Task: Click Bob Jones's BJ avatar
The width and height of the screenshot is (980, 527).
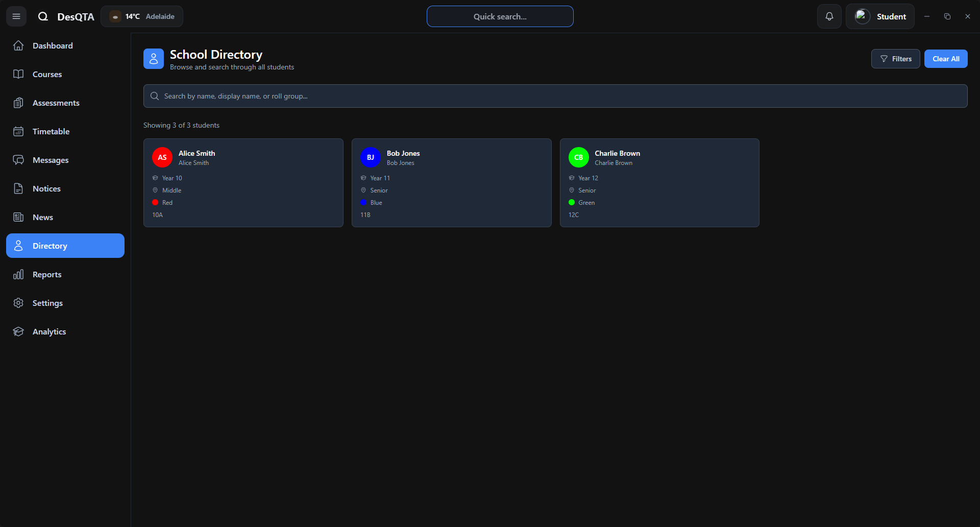Action: (371, 157)
